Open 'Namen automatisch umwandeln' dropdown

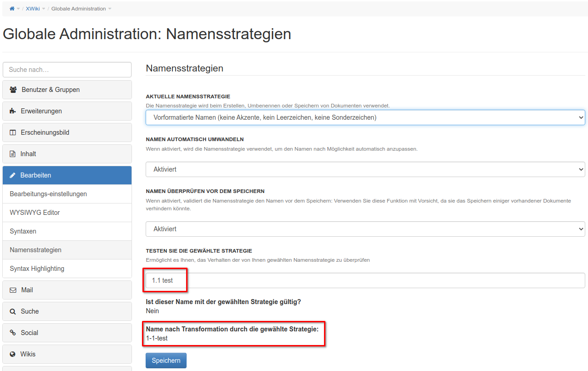[x=365, y=169]
